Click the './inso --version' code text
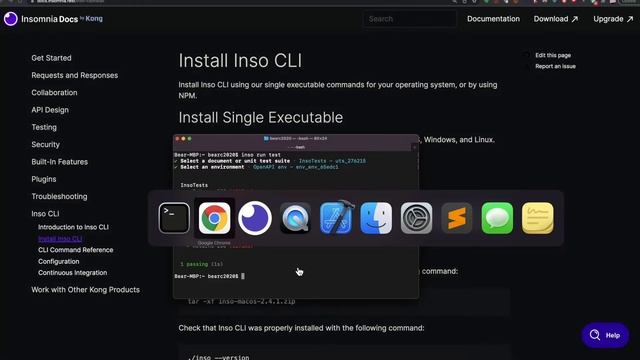 coord(218,357)
